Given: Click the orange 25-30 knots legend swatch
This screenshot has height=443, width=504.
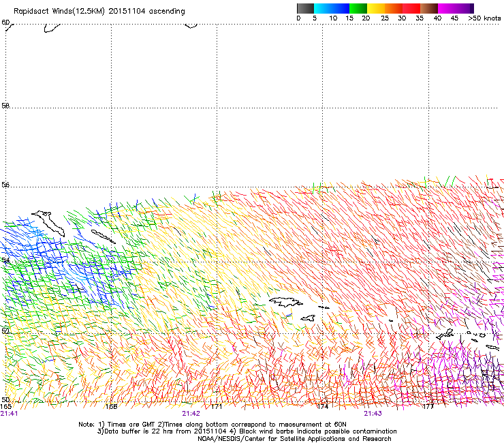Looking at the screenshot, I should click(394, 8).
